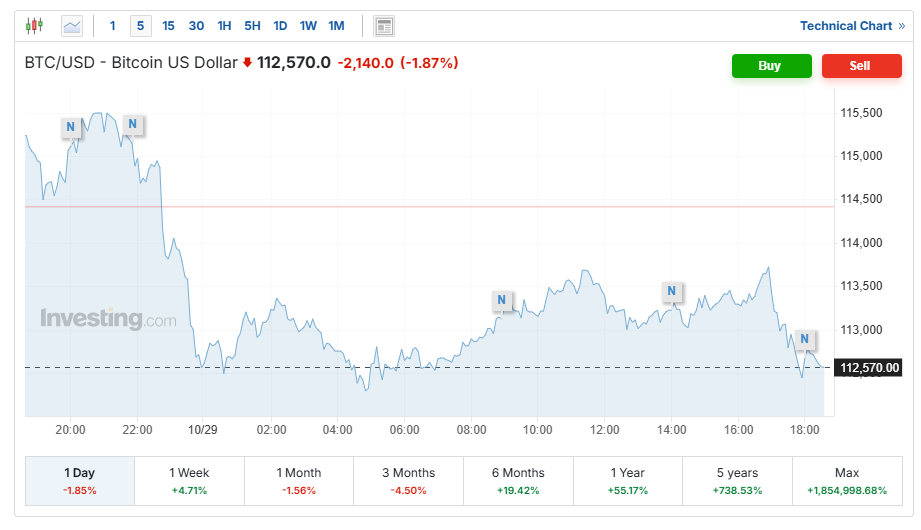Switch to candlestick chart type
This screenshot has height=530, width=921.
[35, 26]
